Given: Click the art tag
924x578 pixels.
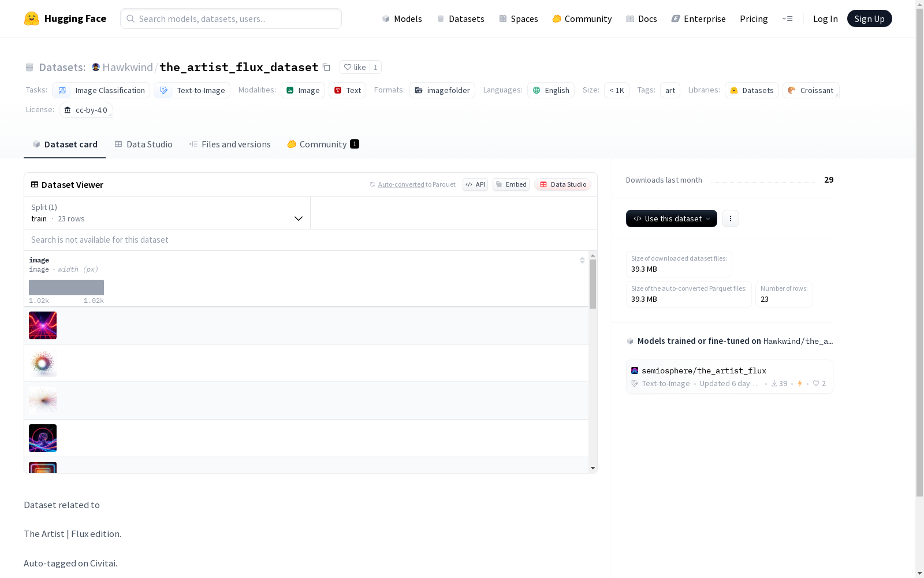Looking at the screenshot, I should pos(670,90).
